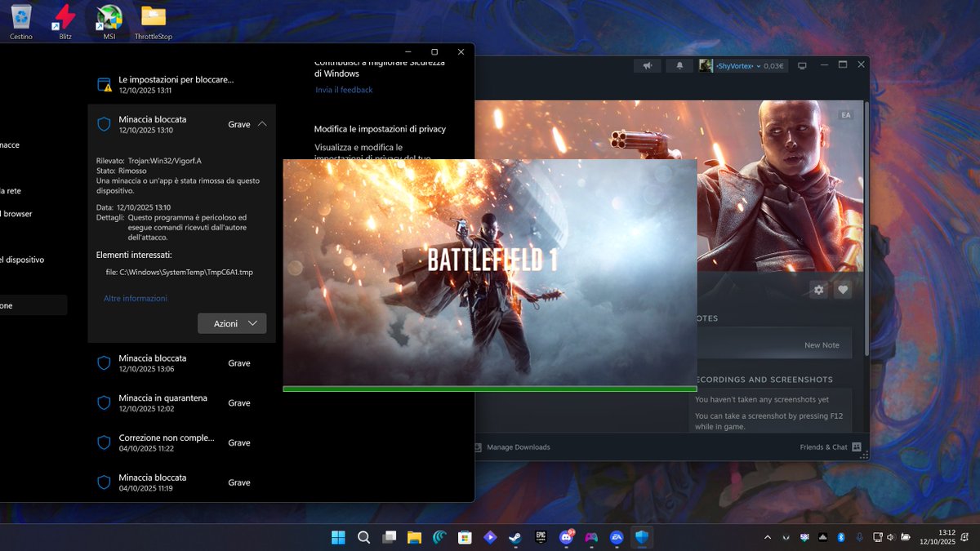Click the volume speaker tray icon

click(x=892, y=537)
